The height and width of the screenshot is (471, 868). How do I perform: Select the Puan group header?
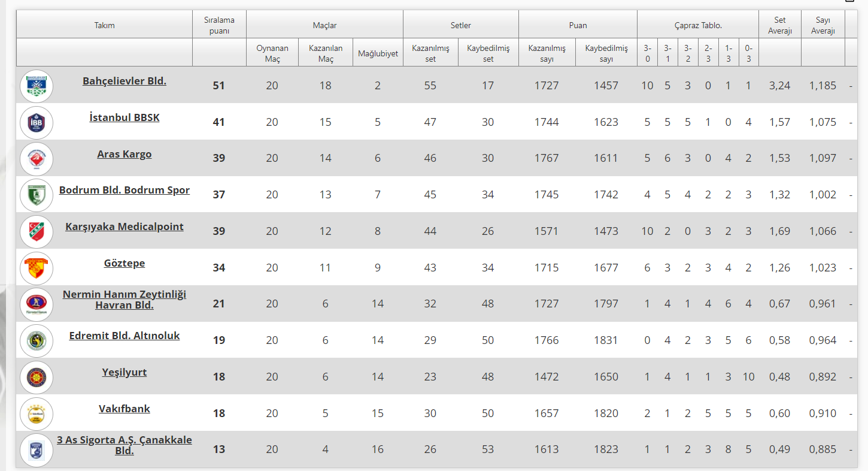tap(578, 25)
